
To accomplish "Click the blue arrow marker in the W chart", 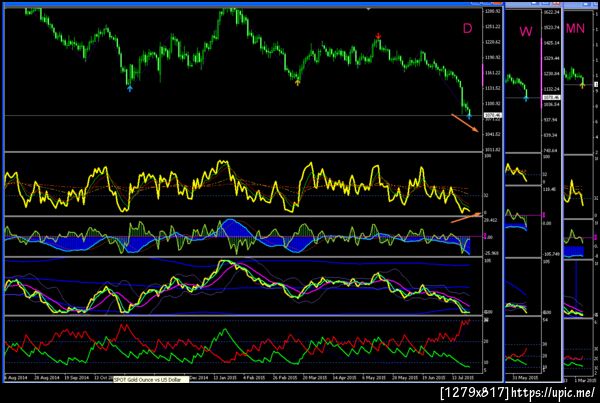I will point(526,99).
